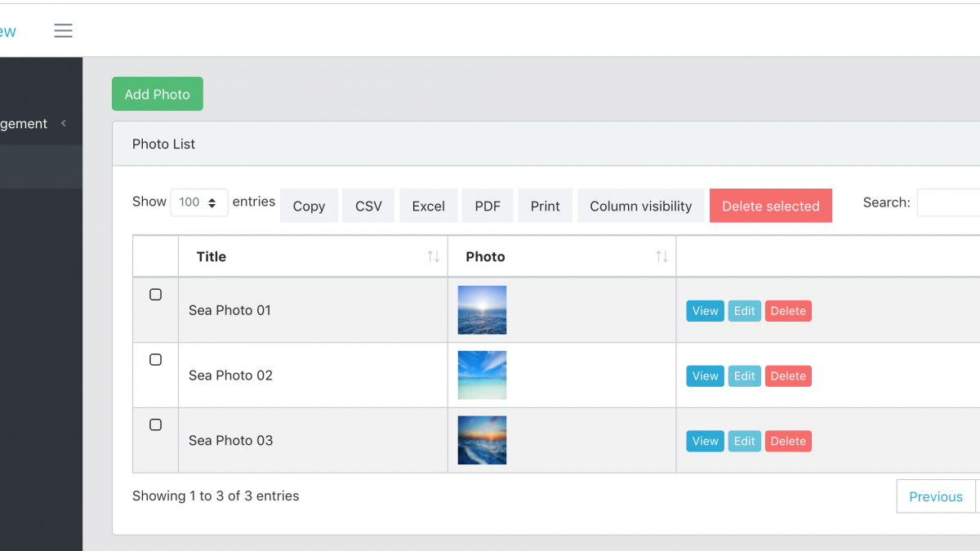Screen dimensions: 980x551
Task: Select the management sidebar menu item
Action: pyautogui.click(x=41, y=123)
